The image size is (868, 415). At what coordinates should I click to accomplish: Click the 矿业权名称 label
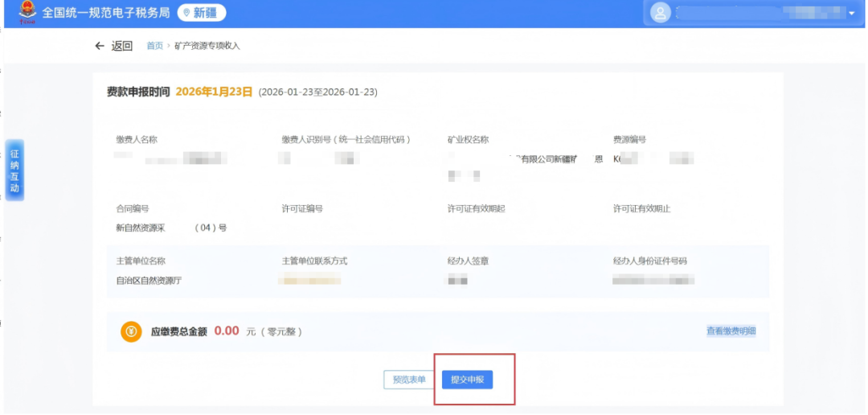click(x=469, y=140)
